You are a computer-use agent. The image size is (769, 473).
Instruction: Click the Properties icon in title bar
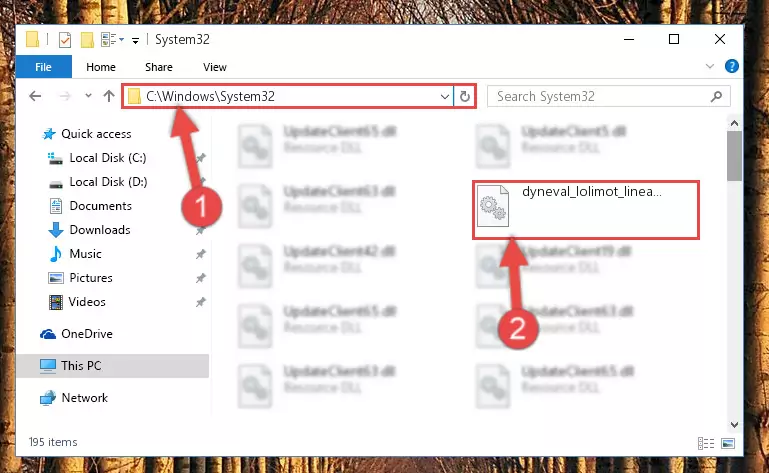coord(65,40)
